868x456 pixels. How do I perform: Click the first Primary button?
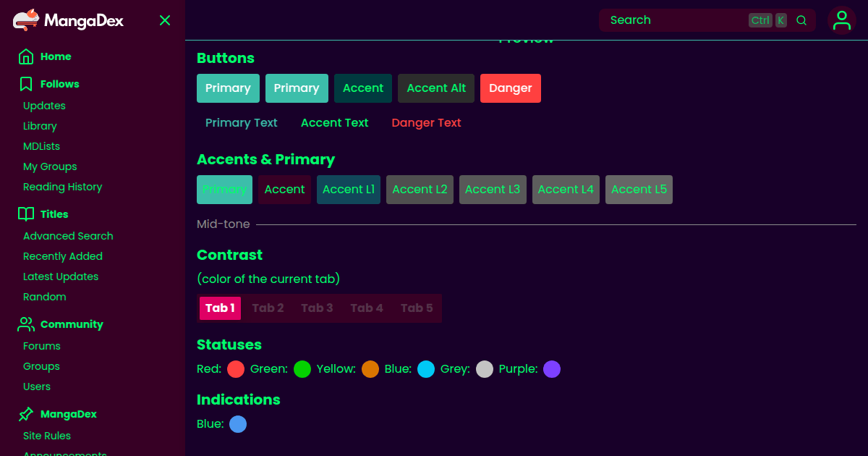(228, 88)
